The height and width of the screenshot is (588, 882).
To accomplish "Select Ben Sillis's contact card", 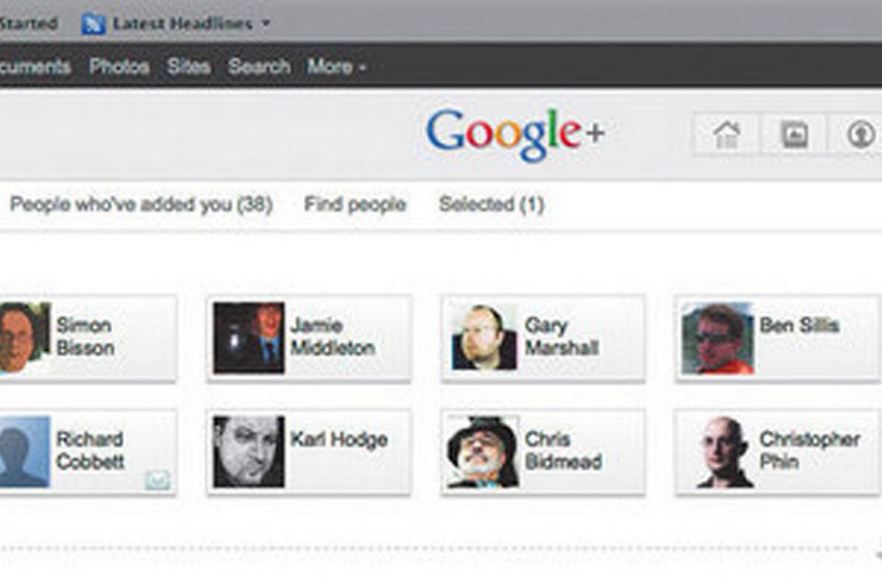I will click(x=777, y=338).
